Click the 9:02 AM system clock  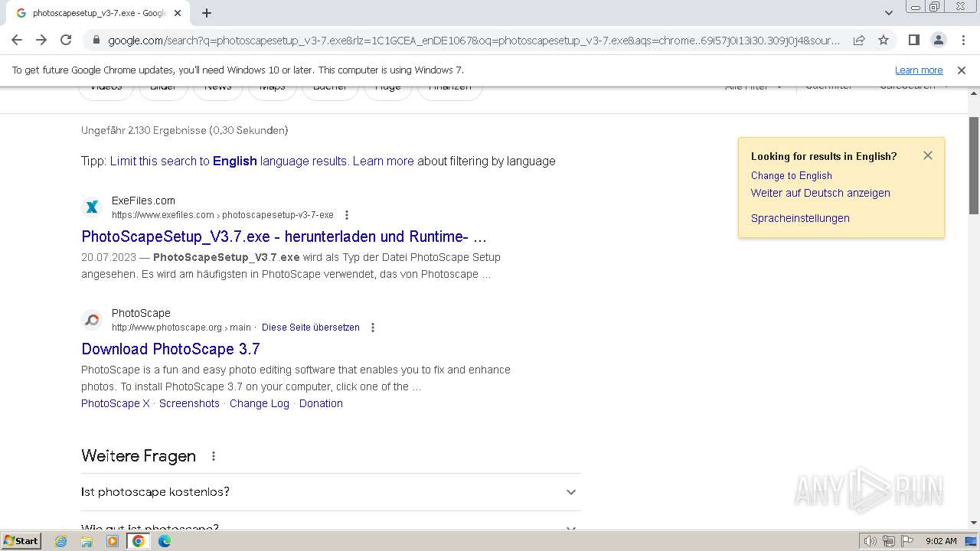pos(941,541)
